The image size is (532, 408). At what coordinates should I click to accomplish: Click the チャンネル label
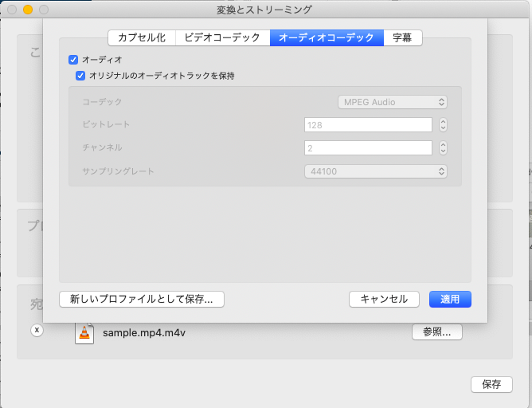(102, 147)
